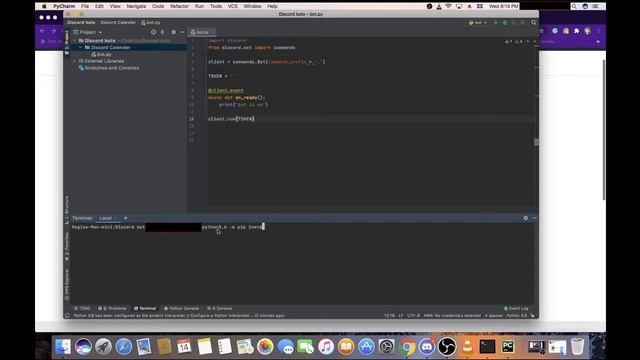Viewport: 640px width, 360px height.
Task: Open the R Console tool window
Action: tap(220, 309)
